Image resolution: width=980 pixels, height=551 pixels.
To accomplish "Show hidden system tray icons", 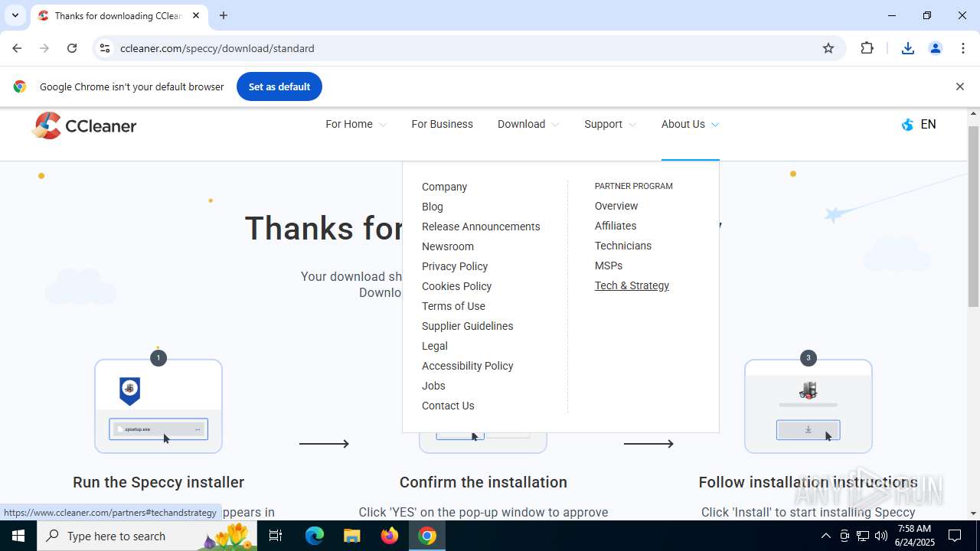I will point(825,536).
